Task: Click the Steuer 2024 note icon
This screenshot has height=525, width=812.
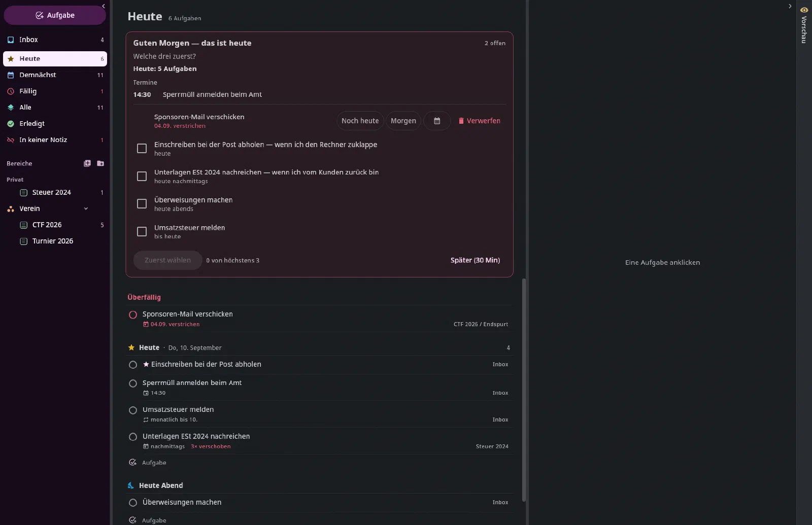Action: 23,193
